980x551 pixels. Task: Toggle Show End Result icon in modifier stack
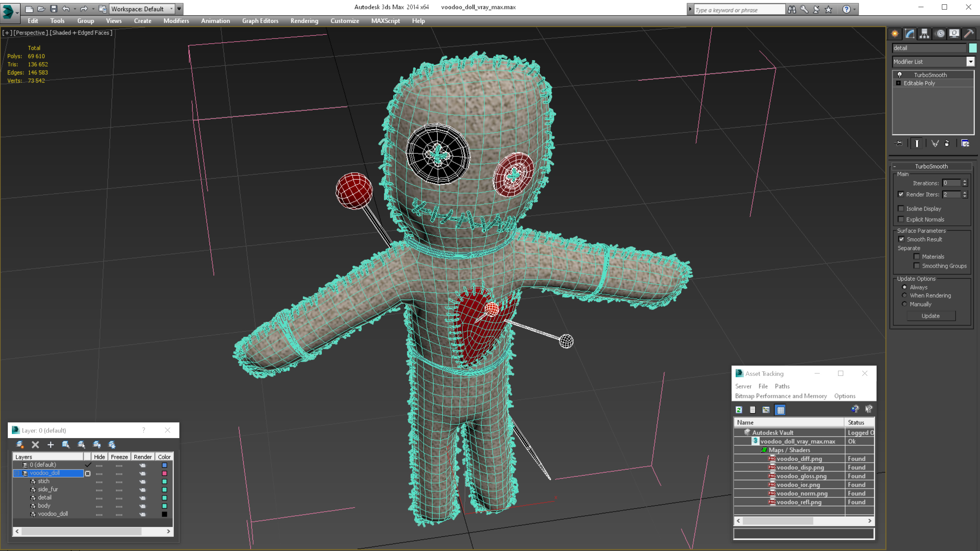click(x=917, y=143)
